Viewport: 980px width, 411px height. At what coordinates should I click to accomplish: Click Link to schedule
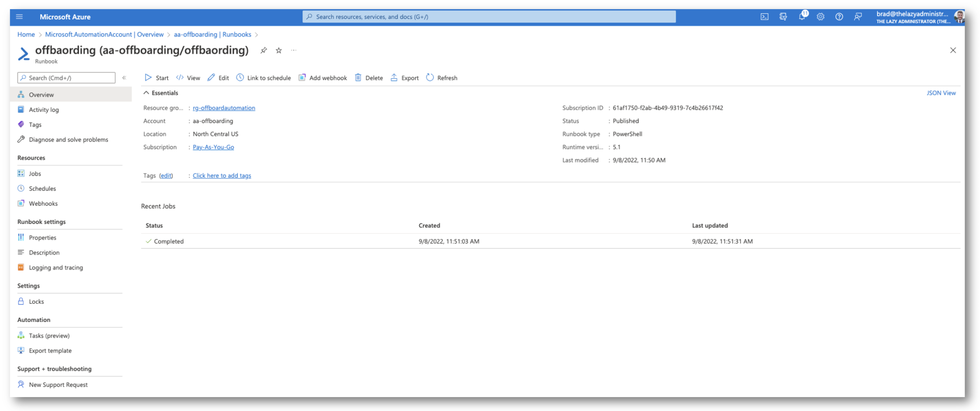[263, 78]
